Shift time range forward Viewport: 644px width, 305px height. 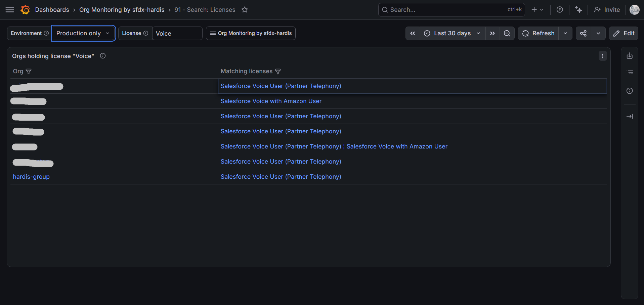click(492, 33)
